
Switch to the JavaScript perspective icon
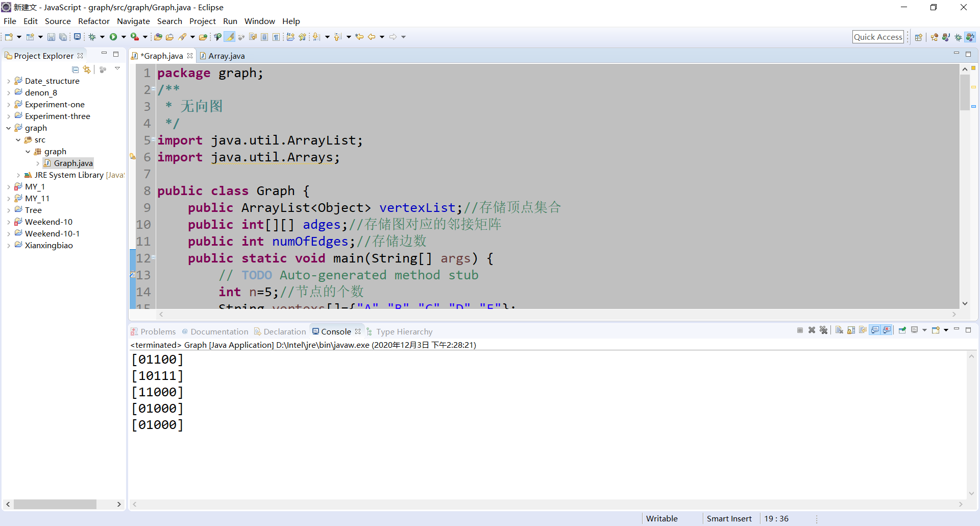point(970,37)
